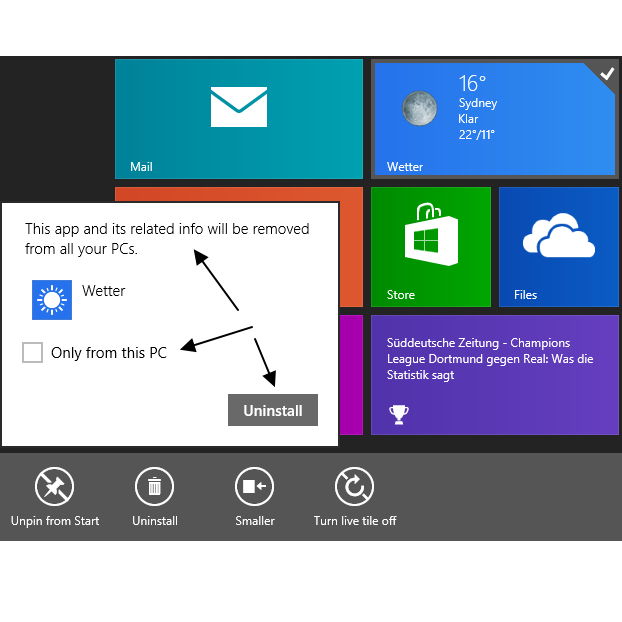Click the Wetter sun icon in dialog
Viewport: 622px width, 622px height.
[x=52, y=300]
